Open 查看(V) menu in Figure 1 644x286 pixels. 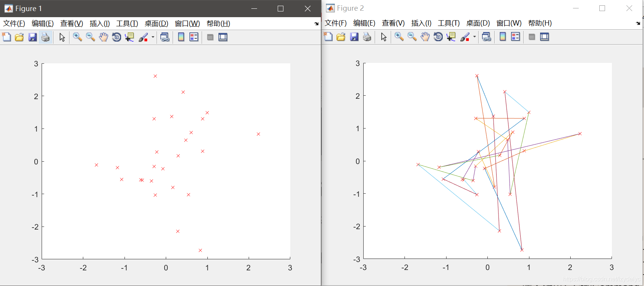[72, 24]
